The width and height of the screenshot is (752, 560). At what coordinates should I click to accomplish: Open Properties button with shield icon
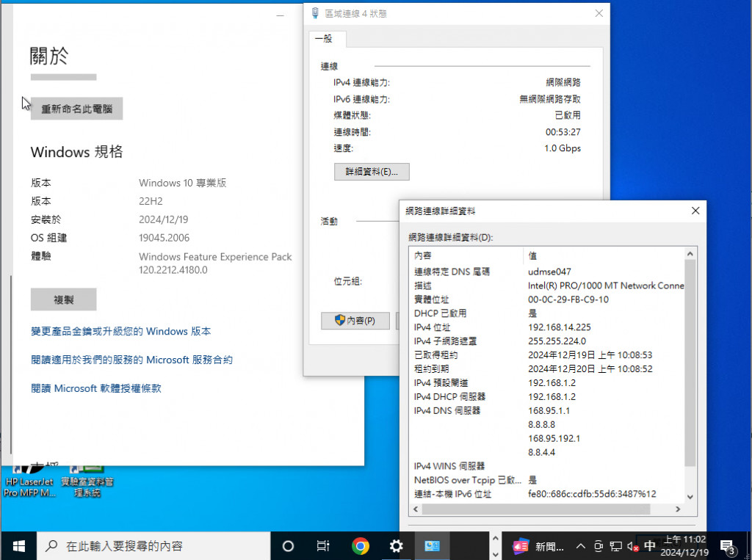coord(355,320)
